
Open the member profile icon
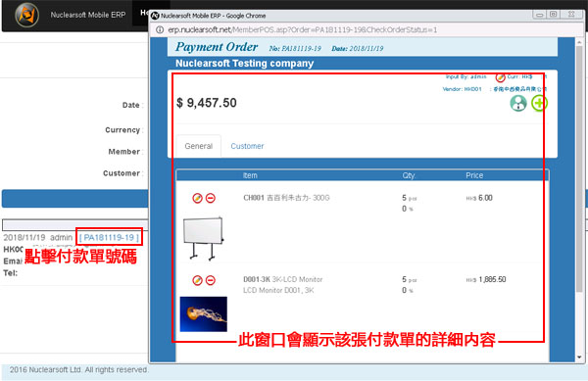[518, 103]
